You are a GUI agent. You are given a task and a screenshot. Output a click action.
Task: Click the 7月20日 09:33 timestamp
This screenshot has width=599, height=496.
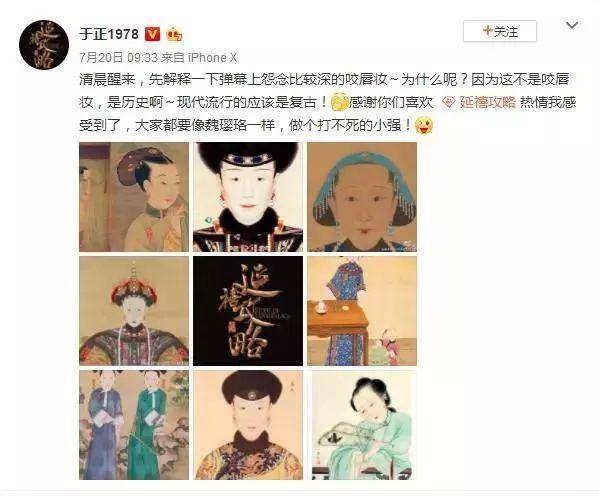pos(118,58)
